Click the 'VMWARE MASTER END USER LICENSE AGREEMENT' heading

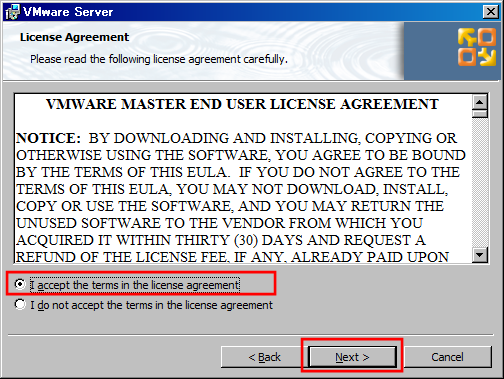[x=242, y=104]
